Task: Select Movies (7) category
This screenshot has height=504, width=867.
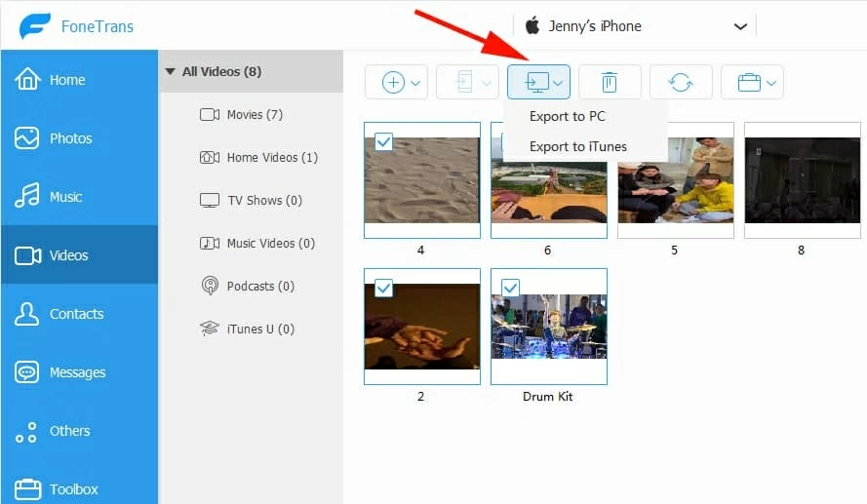Action: point(241,114)
